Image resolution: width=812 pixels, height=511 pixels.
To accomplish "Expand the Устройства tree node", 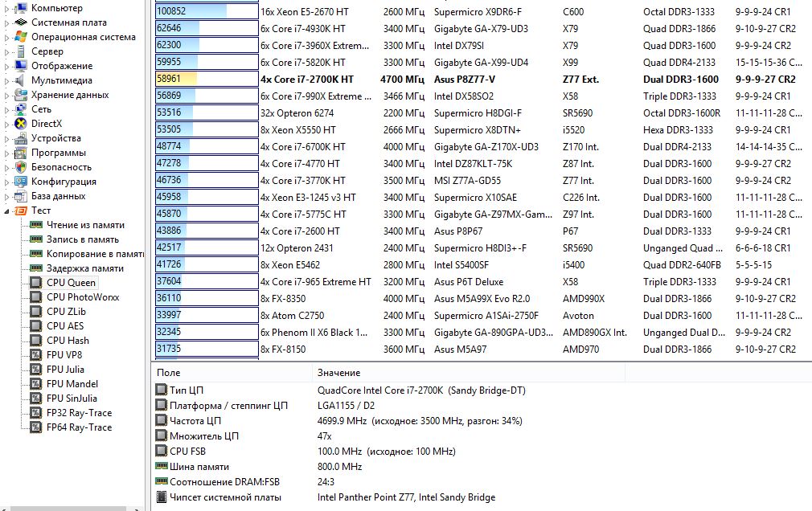I will click(x=6, y=139).
